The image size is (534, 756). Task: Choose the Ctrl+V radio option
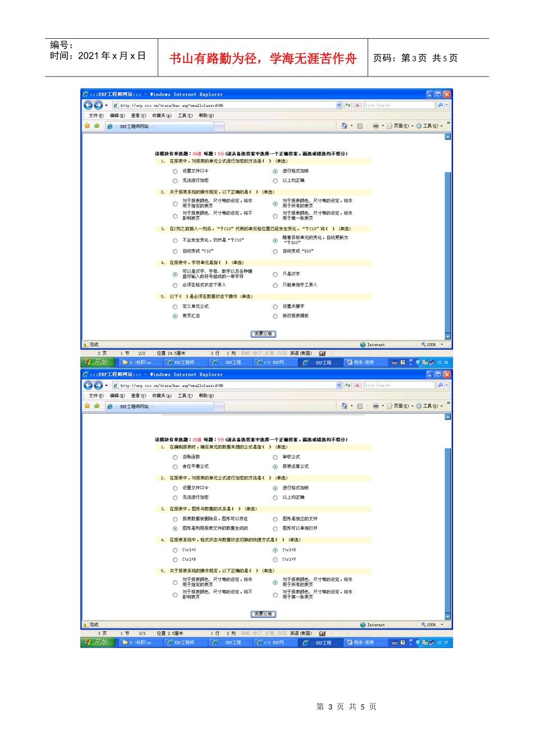[x=275, y=560]
